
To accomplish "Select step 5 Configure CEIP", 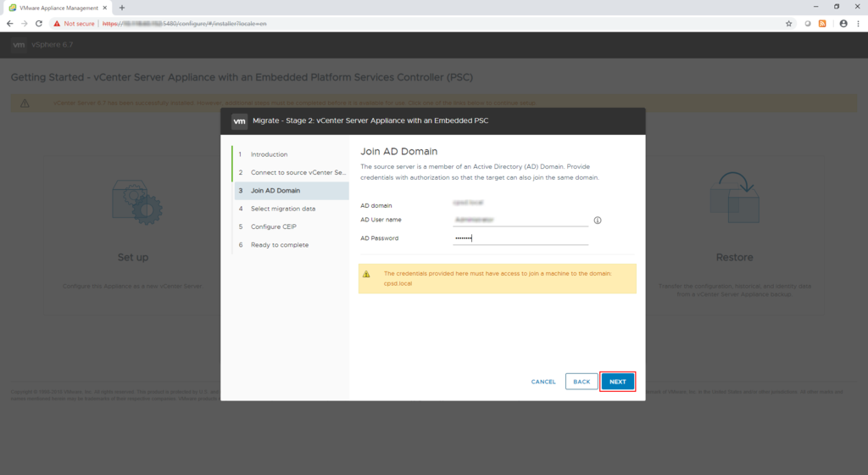I will tap(292, 226).
